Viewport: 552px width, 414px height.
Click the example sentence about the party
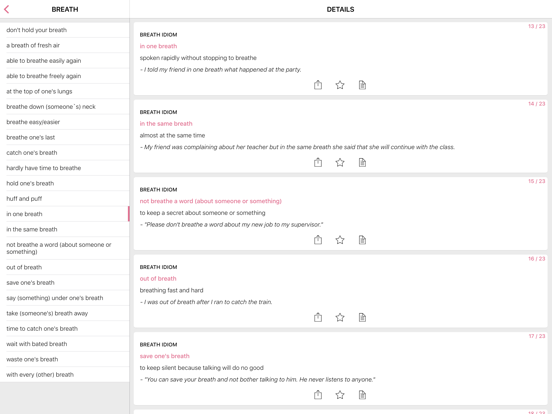click(x=220, y=70)
